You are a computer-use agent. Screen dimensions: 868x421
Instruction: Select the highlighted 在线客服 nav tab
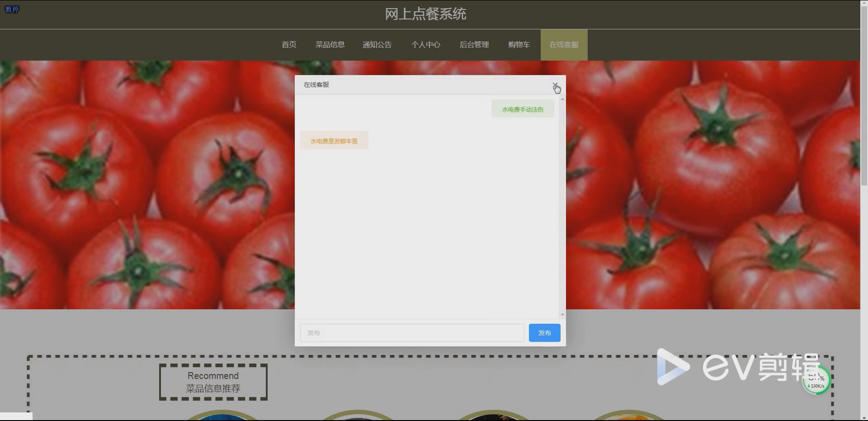564,44
